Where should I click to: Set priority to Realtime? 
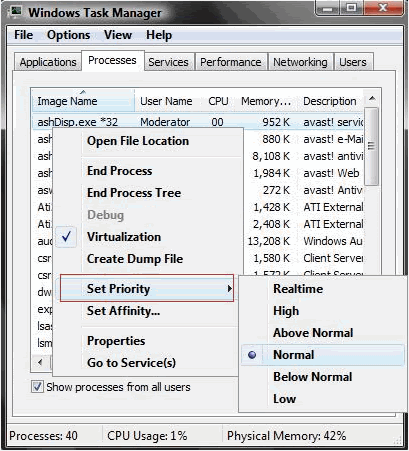pos(298,289)
